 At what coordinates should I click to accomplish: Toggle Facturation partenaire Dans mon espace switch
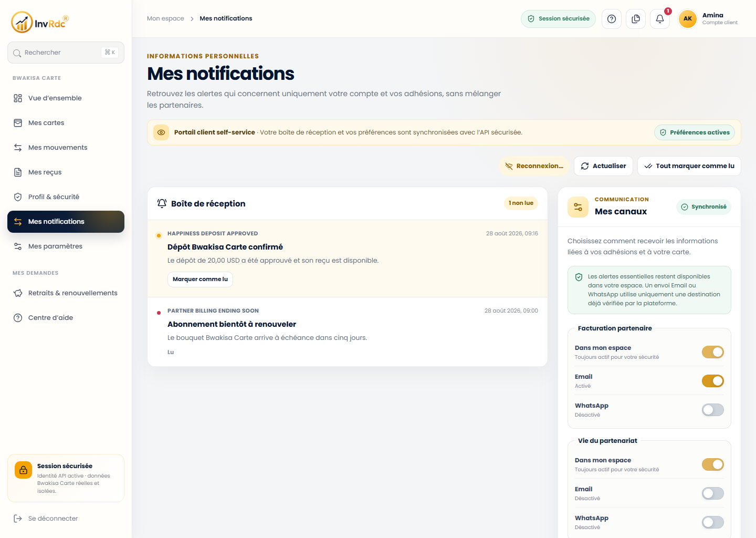tap(713, 352)
